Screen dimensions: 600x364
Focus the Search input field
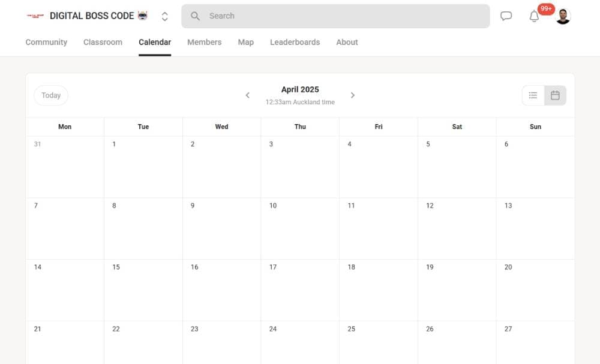tap(335, 16)
